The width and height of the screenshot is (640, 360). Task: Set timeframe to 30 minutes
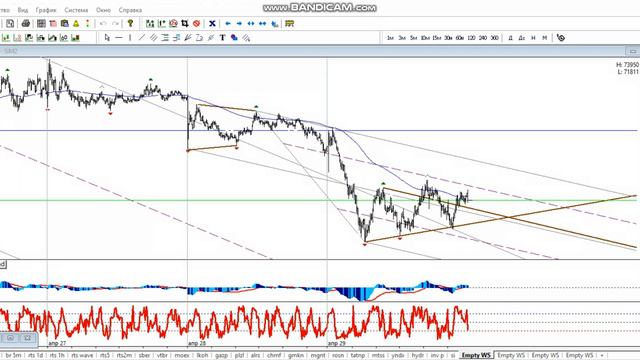448,38
